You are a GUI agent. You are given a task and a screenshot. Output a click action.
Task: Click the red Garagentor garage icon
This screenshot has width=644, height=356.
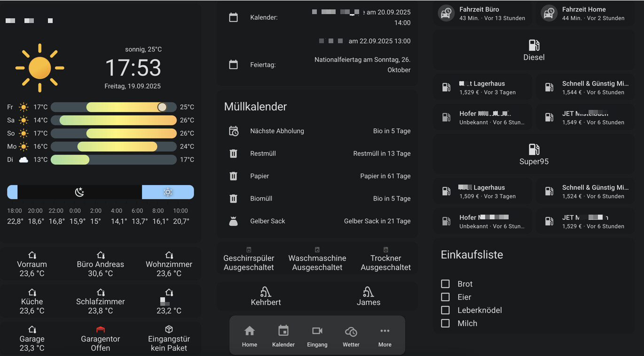click(x=100, y=329)
